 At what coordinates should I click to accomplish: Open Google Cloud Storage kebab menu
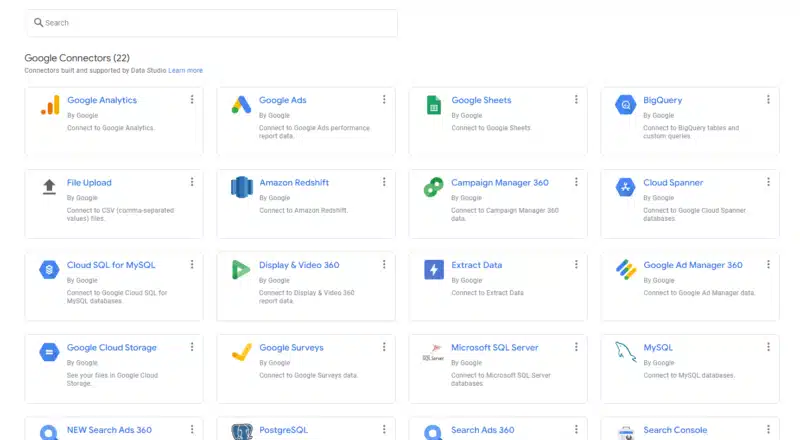[192, 347]
